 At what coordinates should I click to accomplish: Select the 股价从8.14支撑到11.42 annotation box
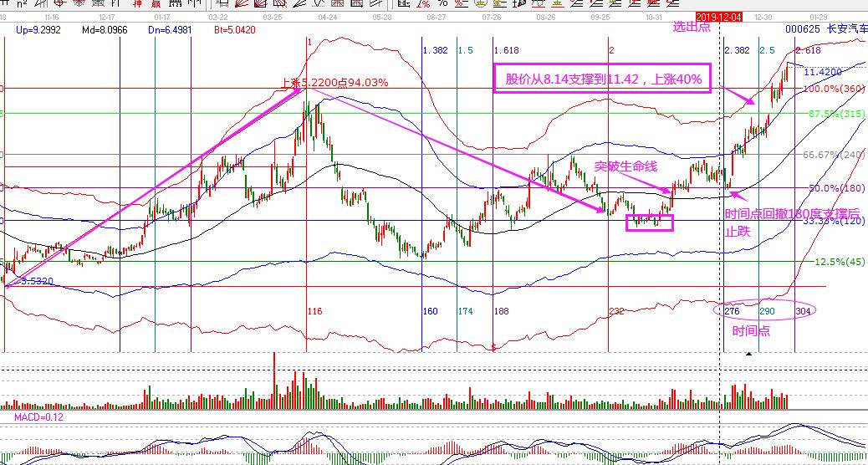(x=601, y=79)
